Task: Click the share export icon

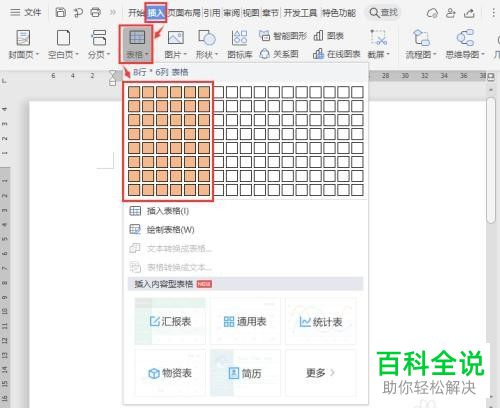Action: pos(469,13)
